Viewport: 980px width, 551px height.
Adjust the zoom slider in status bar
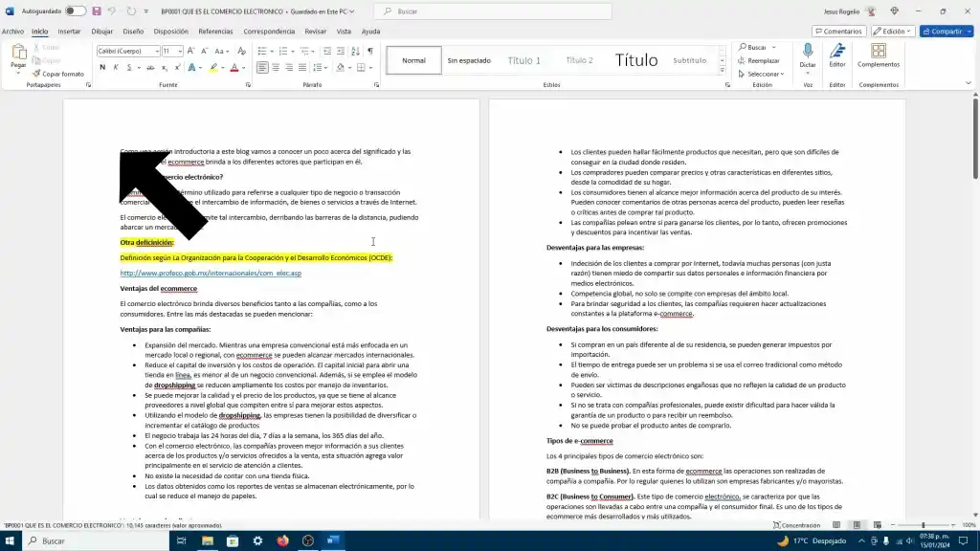coord(924,525)
